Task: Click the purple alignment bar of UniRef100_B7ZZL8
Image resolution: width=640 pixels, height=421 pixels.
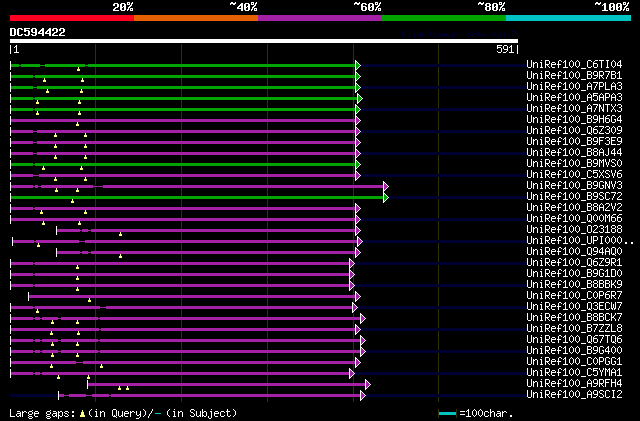Action: tap(183, 330)
